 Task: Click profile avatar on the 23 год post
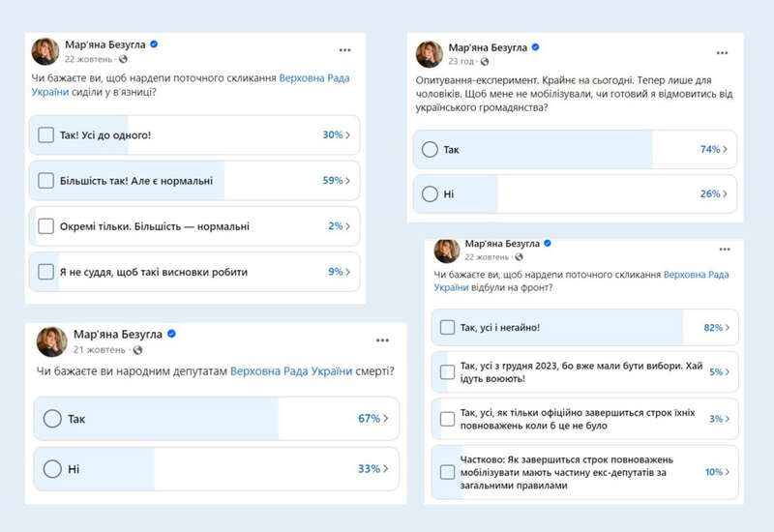coord(429,53)
